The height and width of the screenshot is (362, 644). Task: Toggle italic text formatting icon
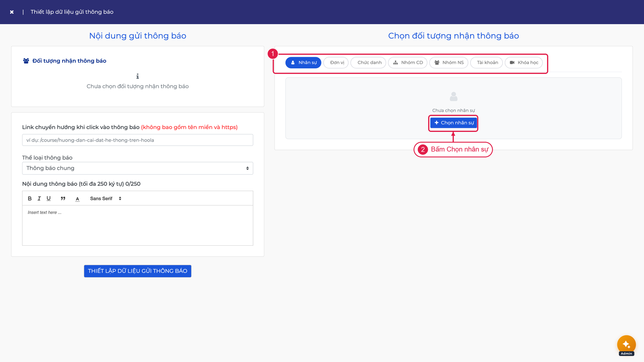click(39, 198)
